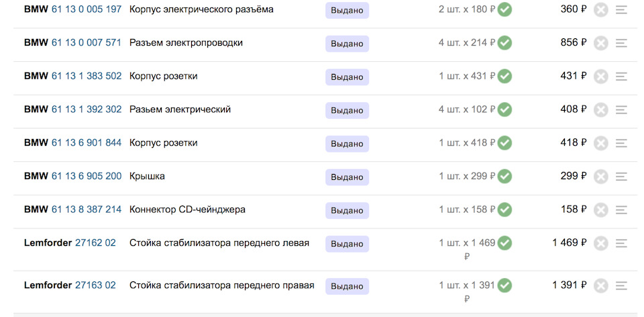The width and height of the screenshot is (644, 317).
Task: Click green checkmark on 61 13 0 007 571 row
Action: point(504,43)
